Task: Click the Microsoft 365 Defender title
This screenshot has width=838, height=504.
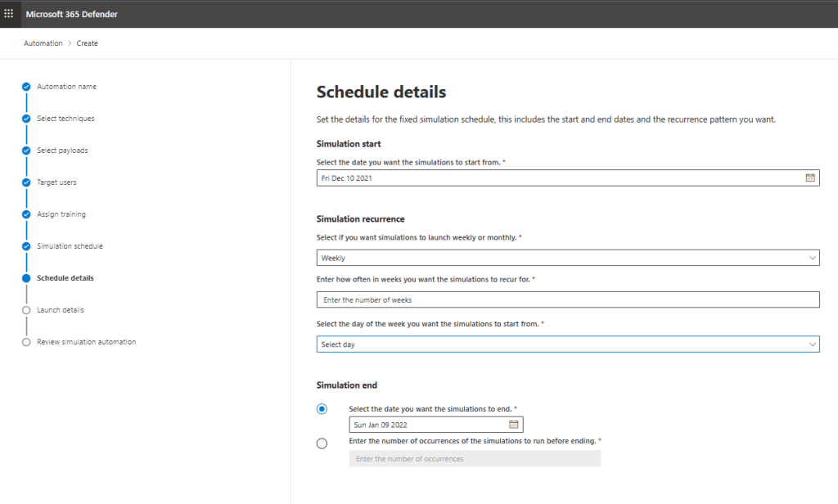Action: (71, 14)
